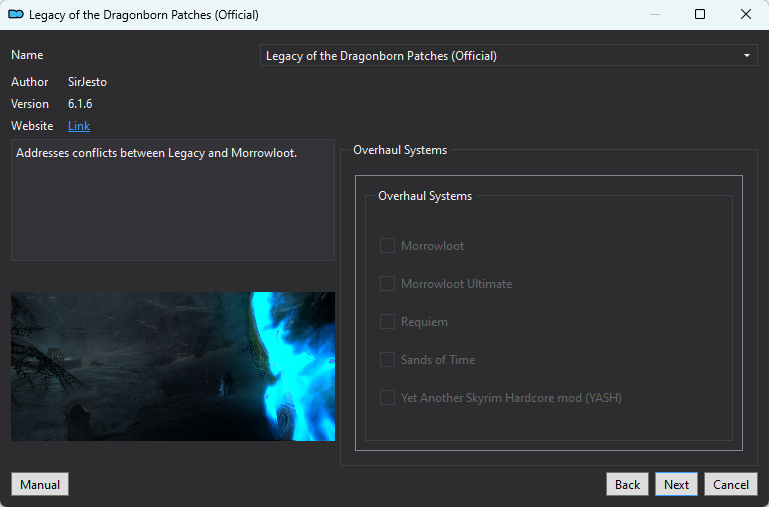Click the version number 6.1.6

[80, 104]
